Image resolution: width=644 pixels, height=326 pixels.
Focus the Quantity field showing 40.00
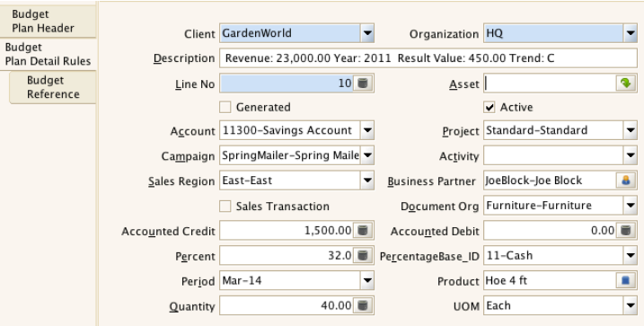[287, 305]
